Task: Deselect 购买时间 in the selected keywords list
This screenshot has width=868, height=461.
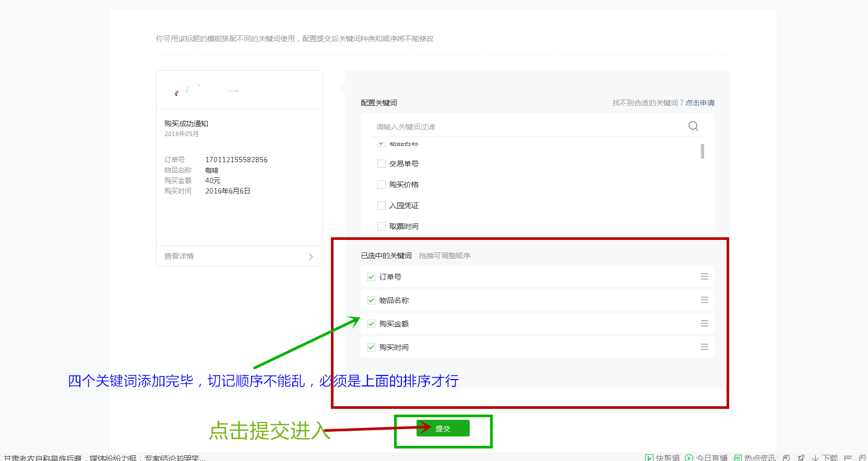Action: tap(371, 347)
